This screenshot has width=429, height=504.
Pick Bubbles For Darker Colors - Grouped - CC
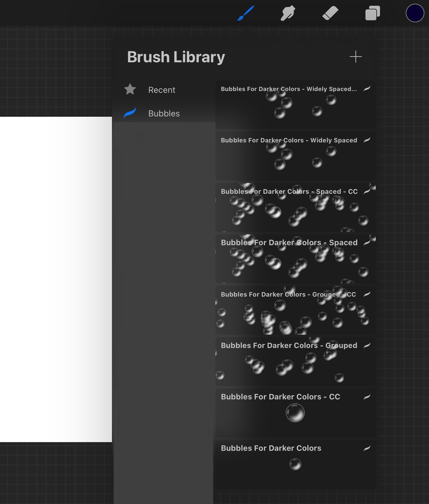tap(295, 310)
